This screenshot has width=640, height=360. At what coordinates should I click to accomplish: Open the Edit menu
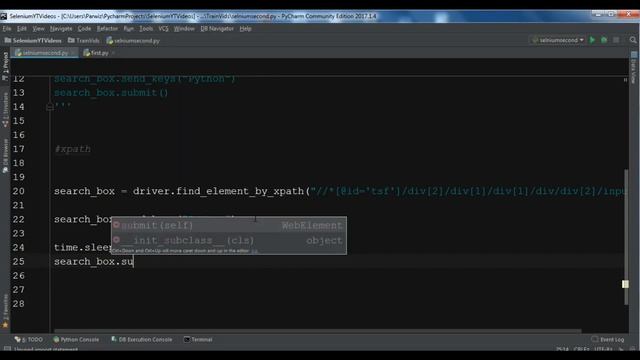22,29
